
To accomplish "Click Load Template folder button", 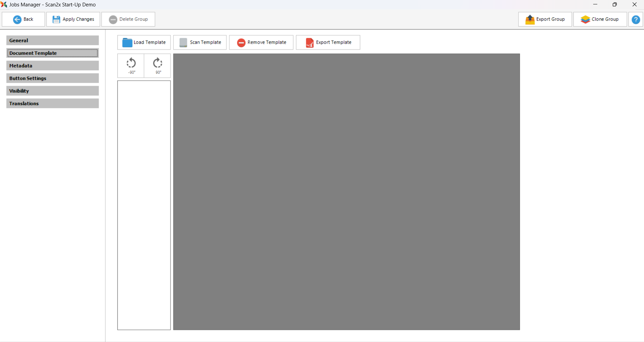I will (144, 42).
